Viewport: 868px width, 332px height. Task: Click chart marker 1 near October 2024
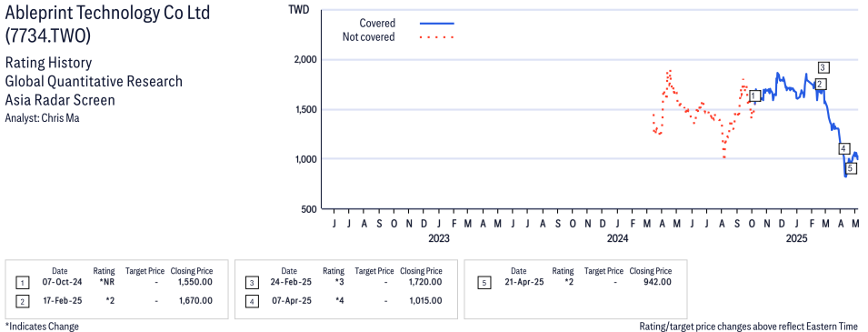(x=754, y=96)
